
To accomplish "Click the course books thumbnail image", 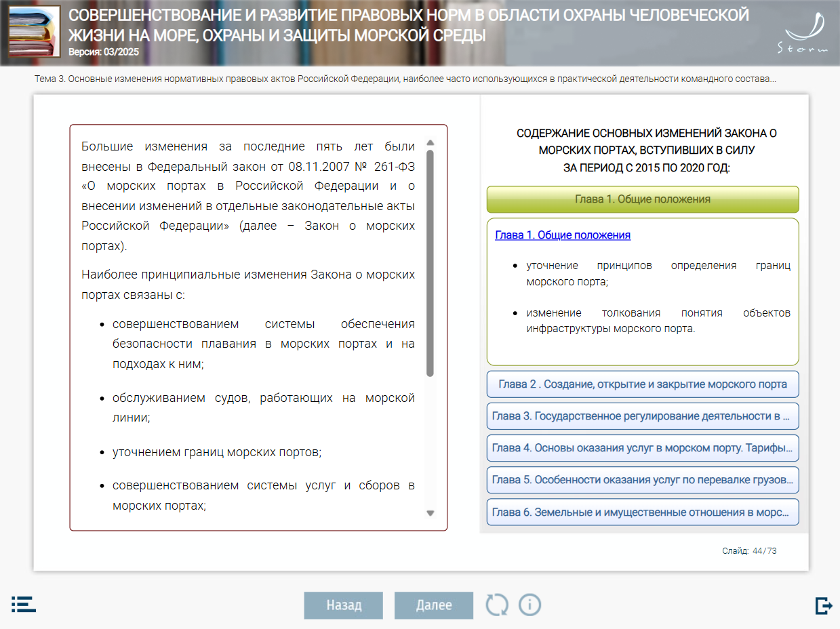I will point(34,31).
